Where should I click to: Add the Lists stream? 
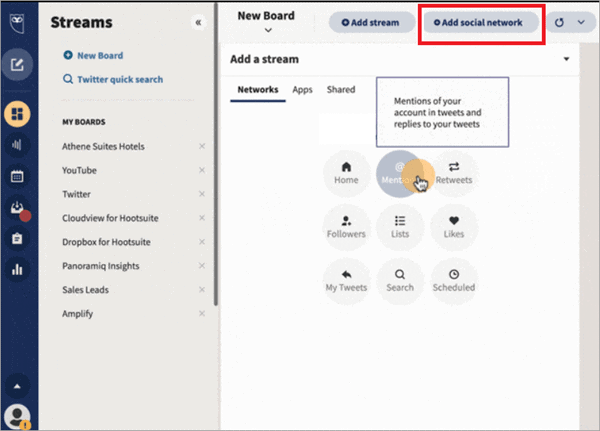400,227
